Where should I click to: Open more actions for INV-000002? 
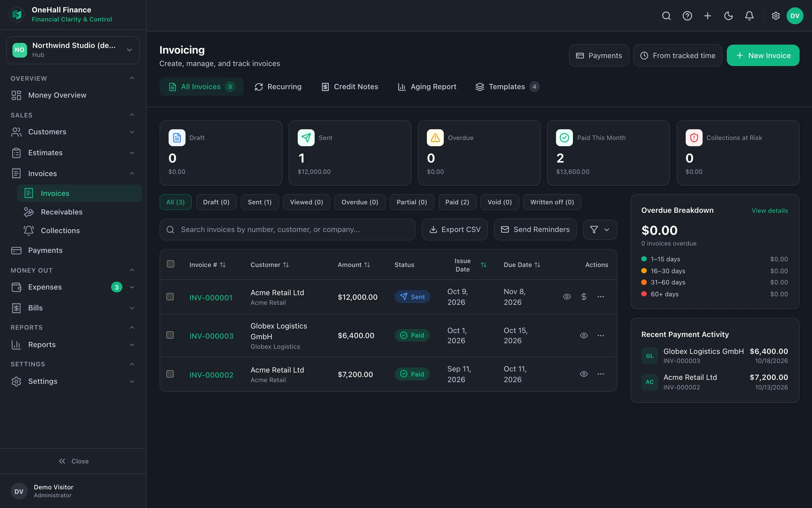(x=601, y=374)
